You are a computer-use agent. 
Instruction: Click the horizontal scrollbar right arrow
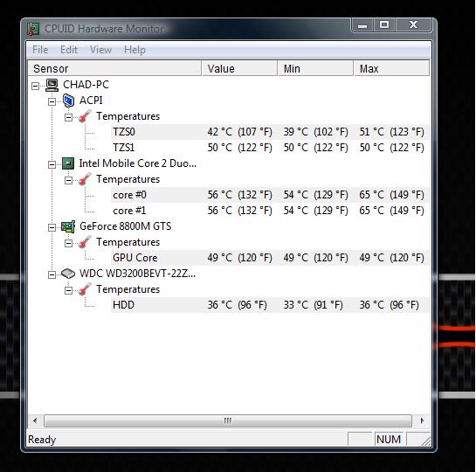422,420
